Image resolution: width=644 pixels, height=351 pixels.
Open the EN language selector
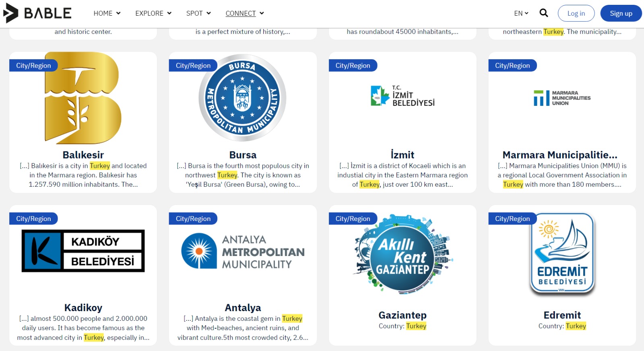pos(521,13)
